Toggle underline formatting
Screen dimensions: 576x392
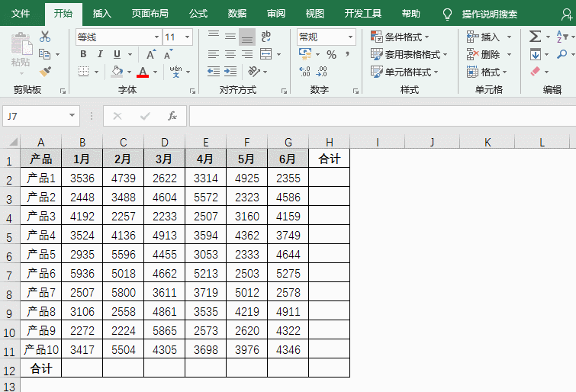117,54
